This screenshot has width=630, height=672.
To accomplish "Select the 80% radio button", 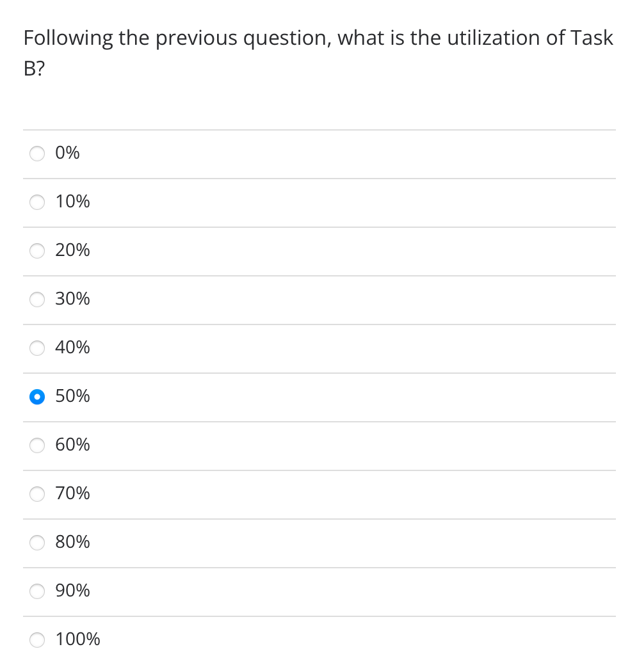I will [36, 543].
